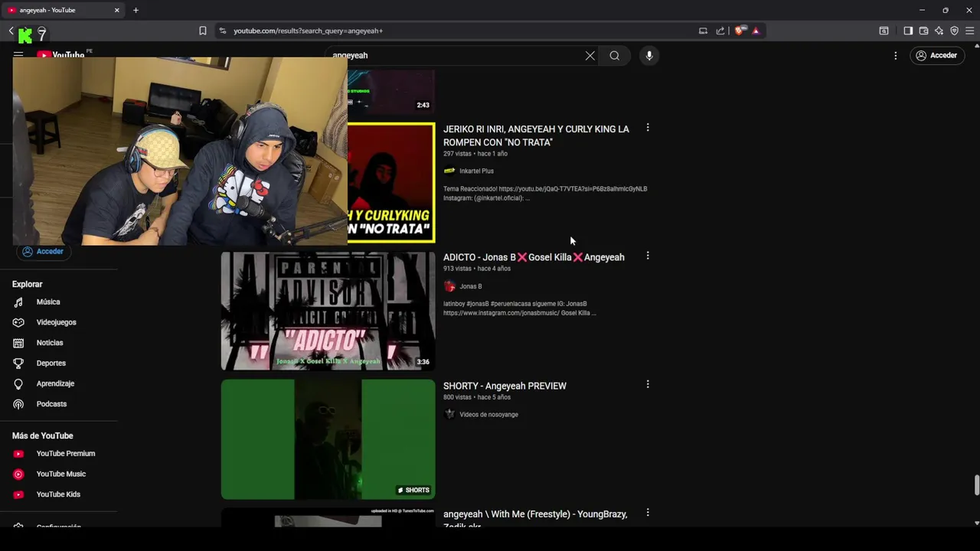Play the ADICTO video thumbnail
Image resolution: width=980 pixels, height=551 pixels.
coord(328,311)
